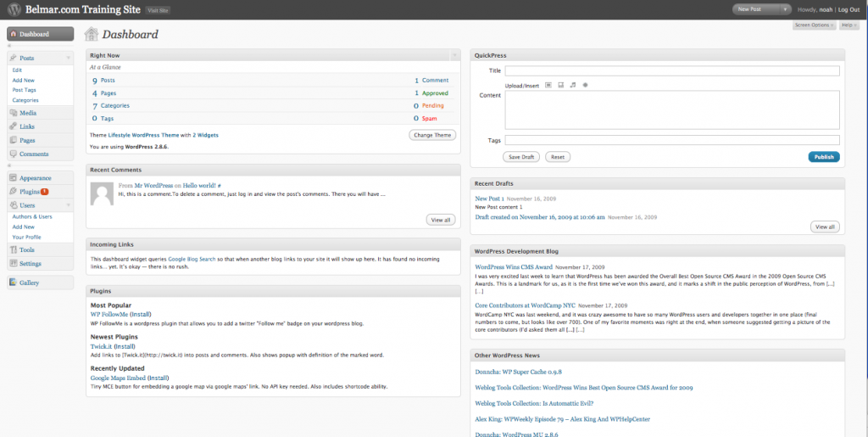Viewport: 868px width, 437px height.
Task: Click View all in Recent Comments
Action: click(441, 220)
